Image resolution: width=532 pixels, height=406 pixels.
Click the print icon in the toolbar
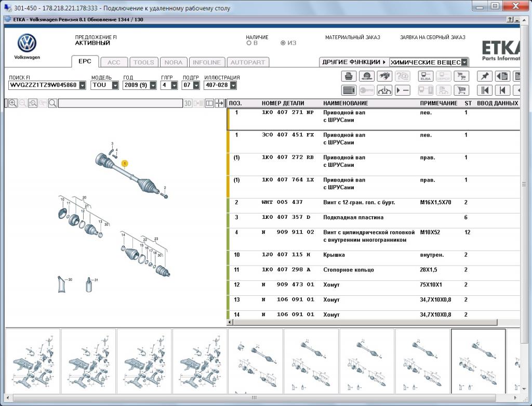coord(349,76)
